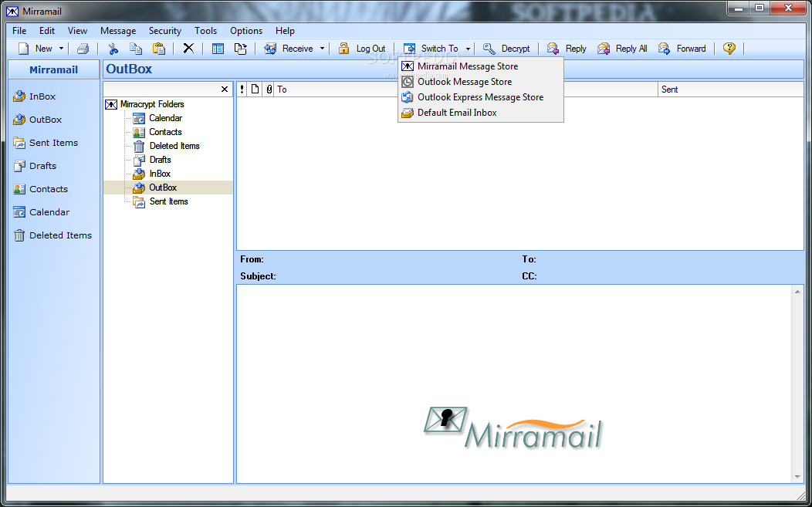This screenshot has width=812, height=507.
Task: Select Drafts in the folder tree
Action: tap(152, 160)
